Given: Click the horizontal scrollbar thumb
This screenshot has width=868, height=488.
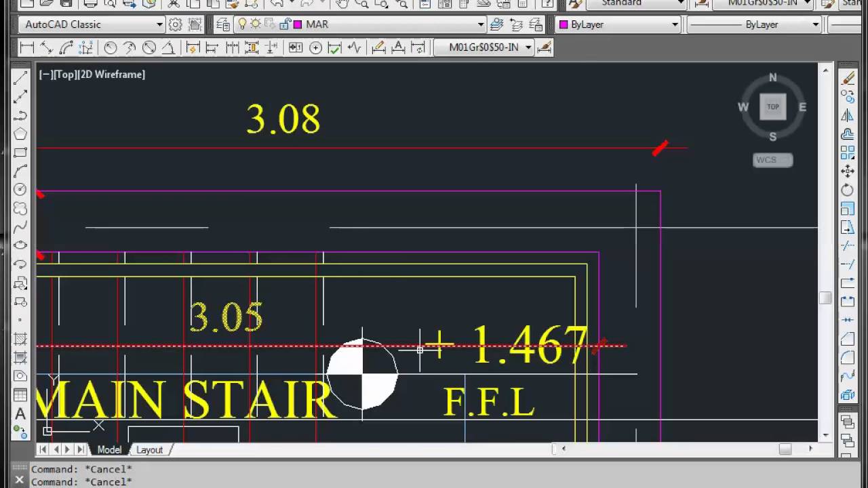Looking at the screenshot, I should (785, 449).
